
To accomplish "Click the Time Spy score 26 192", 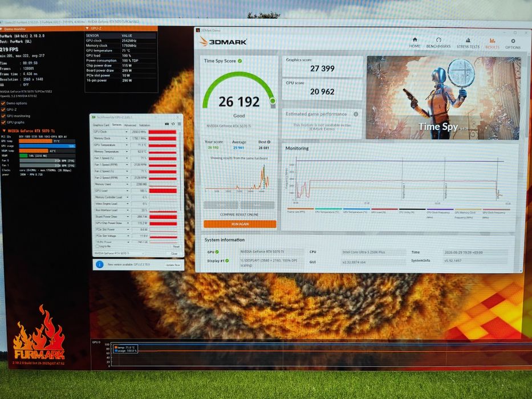I will click(239, 101).
